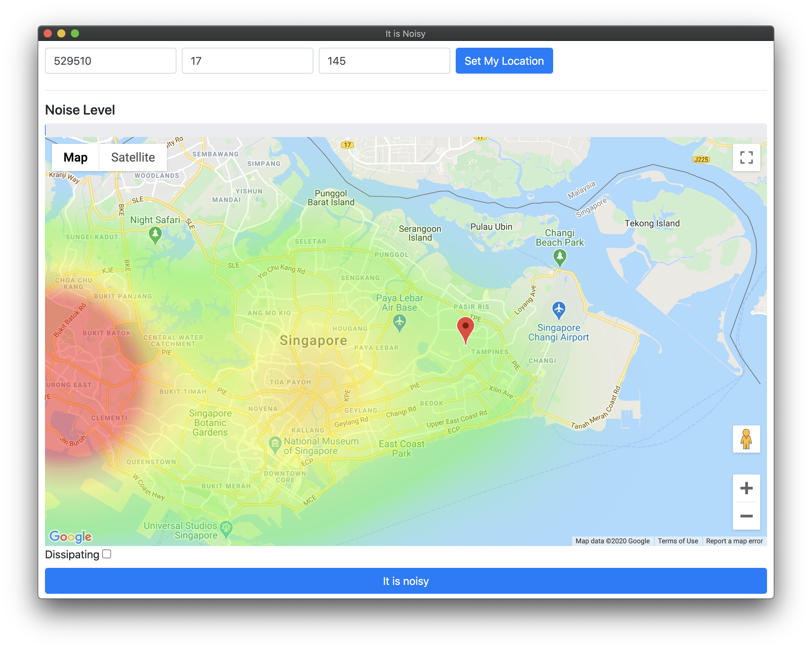Click Report a map error link
812x649 pixels.
(x=734, y=541)
